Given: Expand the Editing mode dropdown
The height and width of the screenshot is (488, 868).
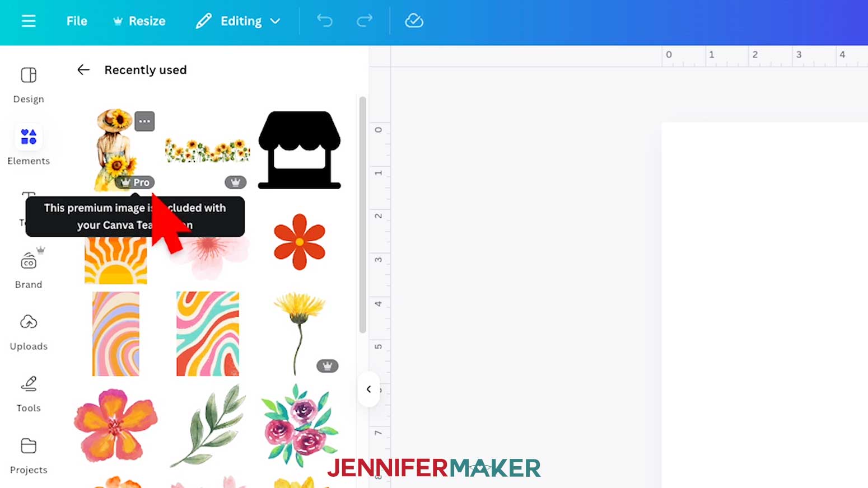Looking at the screenshot, I should (238, 21).
